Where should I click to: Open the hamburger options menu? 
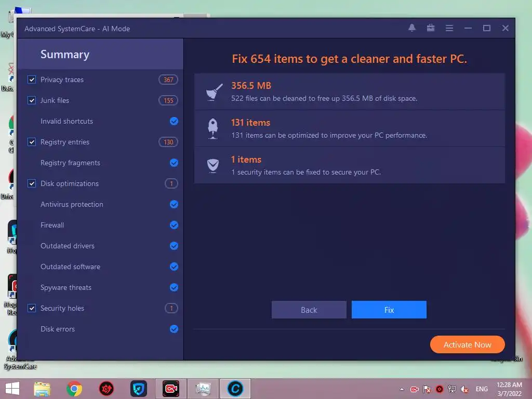[x=449, y=28]
